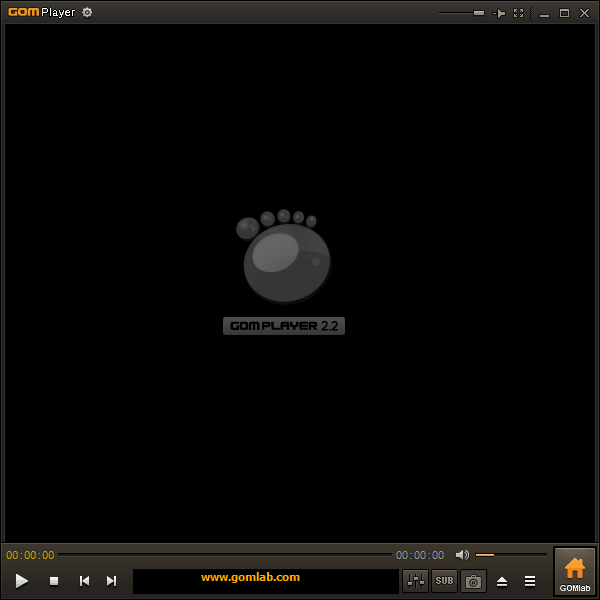
Task: Adjust the window transparency slider
Action: click(462, 13)
